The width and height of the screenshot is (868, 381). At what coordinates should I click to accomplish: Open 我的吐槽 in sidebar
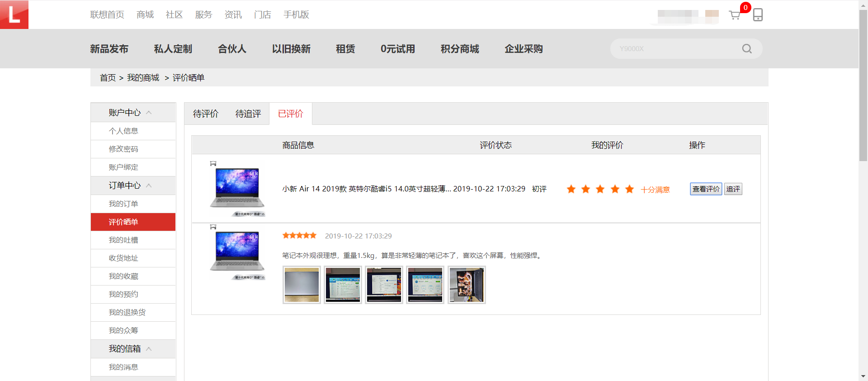click(133, 240)
